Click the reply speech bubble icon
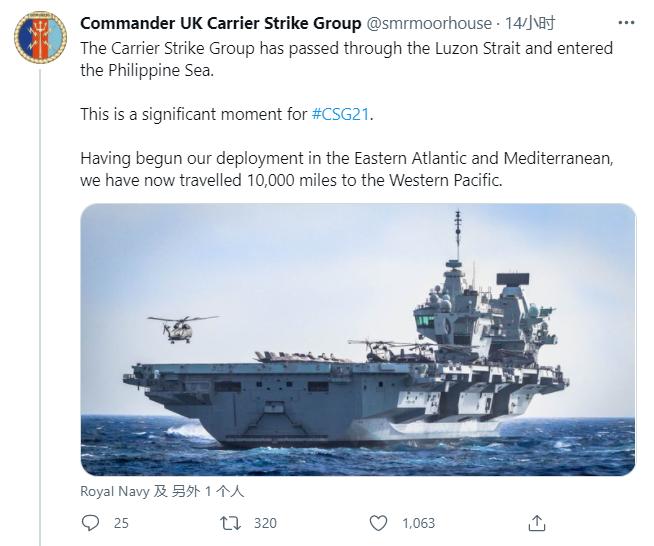Screen dimensions: 654x546 (91, 523)
